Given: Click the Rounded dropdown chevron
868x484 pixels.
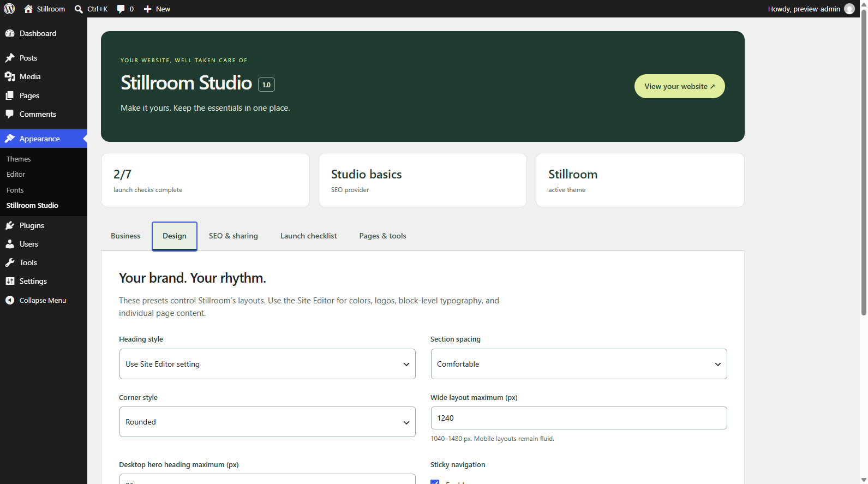Looking at the screenshot, I should tap(406, 422).
